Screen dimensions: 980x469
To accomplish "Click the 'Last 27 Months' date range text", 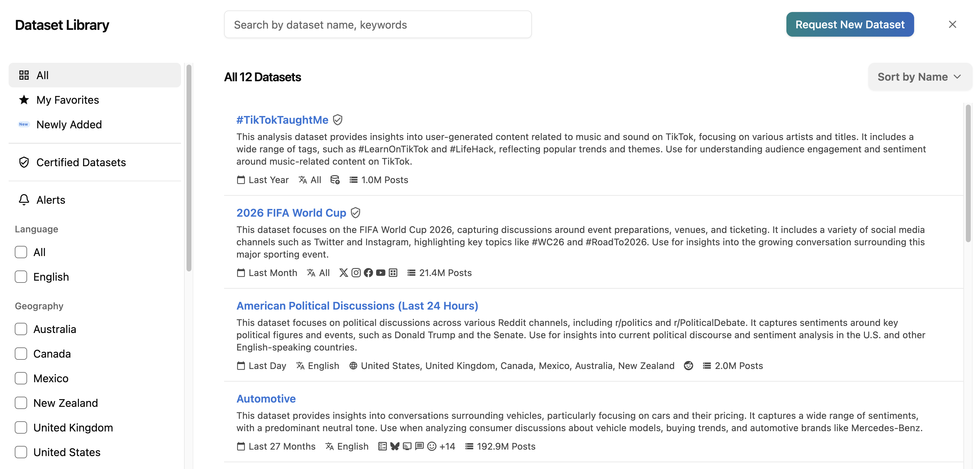I will (x=282, y=446).
